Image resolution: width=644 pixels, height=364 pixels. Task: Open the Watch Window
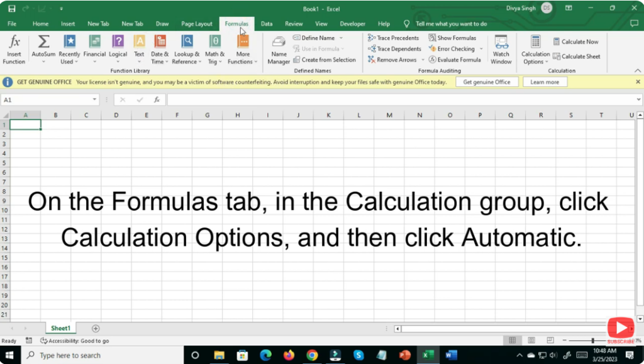(x=501, y=50)
